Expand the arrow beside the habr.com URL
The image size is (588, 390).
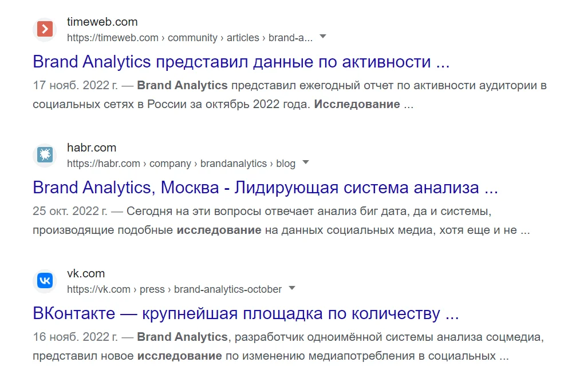306,163
